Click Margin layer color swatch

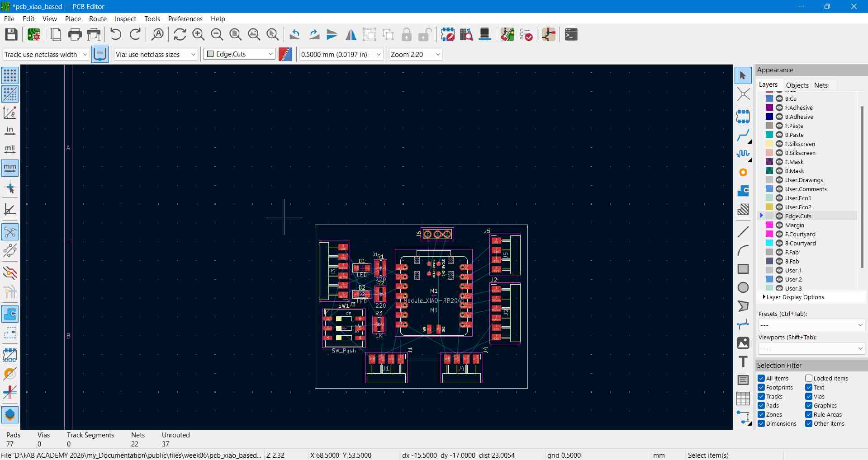[x=769, y=225]
